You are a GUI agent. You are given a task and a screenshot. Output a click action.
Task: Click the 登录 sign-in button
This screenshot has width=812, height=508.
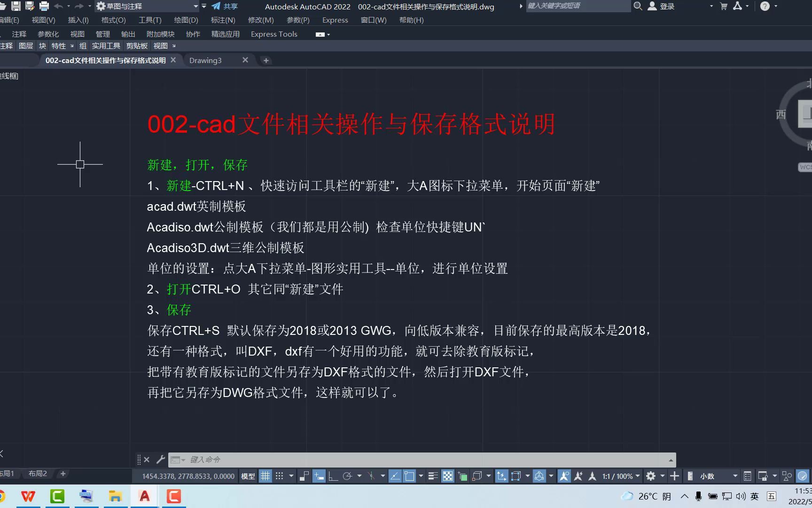(x=662, y=6)
